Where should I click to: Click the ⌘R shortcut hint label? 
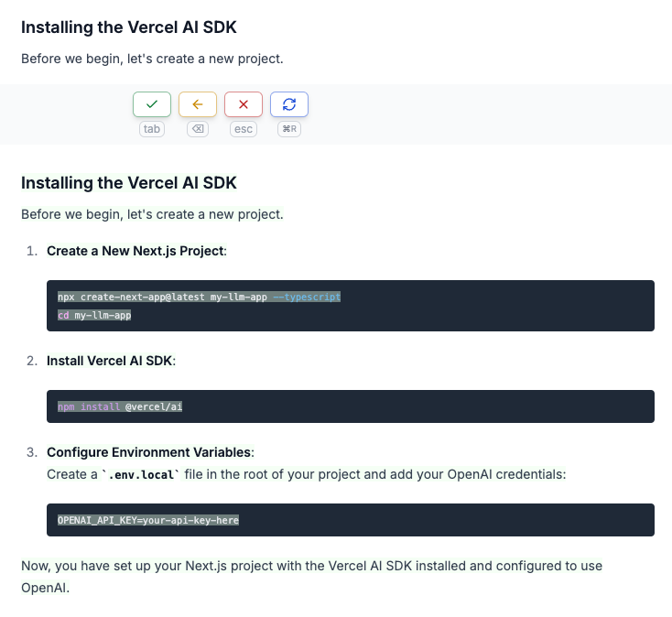(x=289, y=129)
